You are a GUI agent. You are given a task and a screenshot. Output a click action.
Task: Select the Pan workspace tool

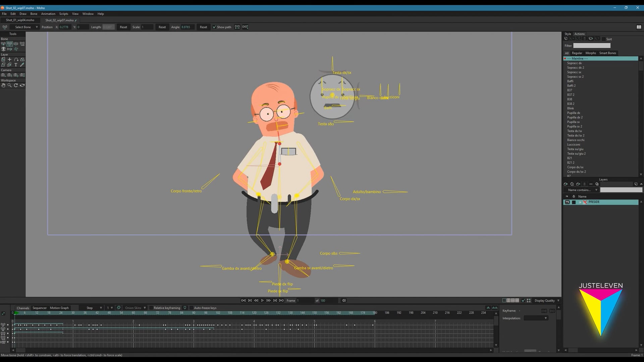point(3,85)
